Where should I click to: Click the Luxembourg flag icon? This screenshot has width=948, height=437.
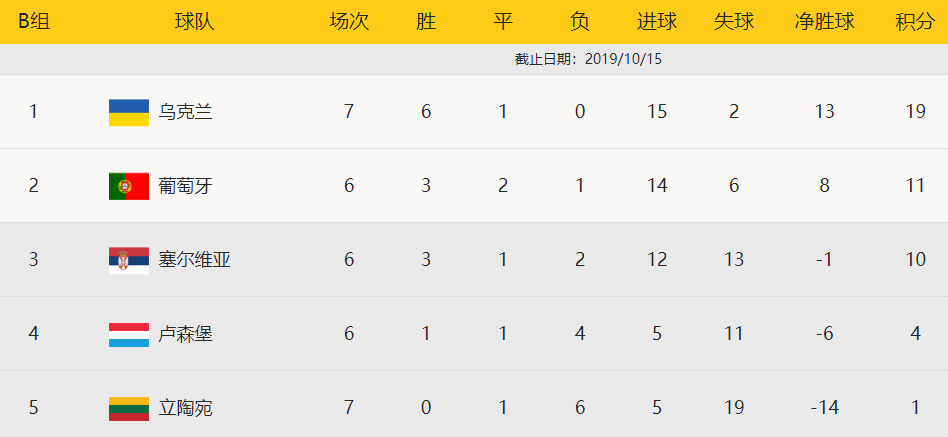[129, 334]
